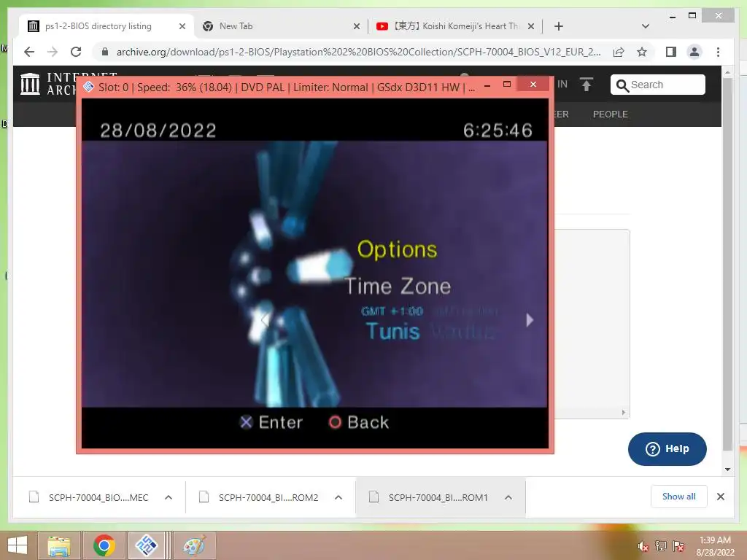Minimize the PCSX2 emulator window

coord(487,86)
